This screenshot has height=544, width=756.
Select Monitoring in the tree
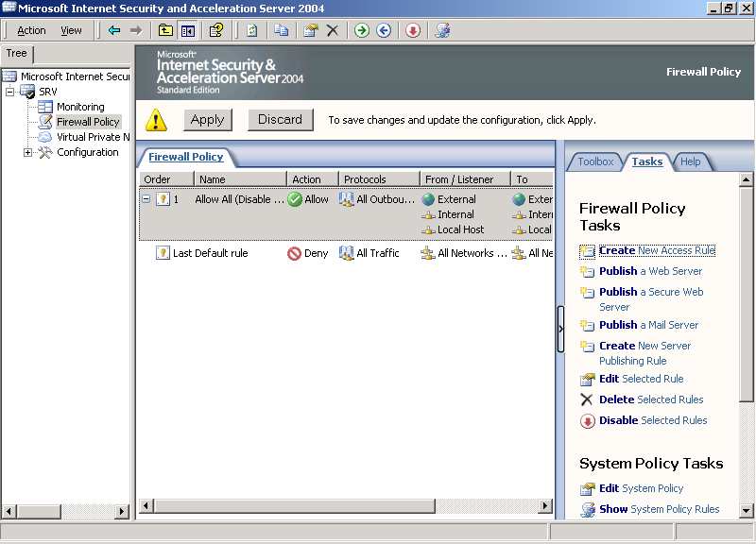(80, 107)
